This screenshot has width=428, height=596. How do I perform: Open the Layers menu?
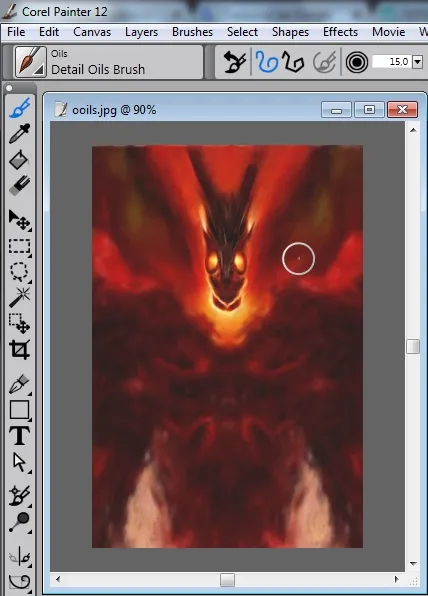pos(141,32)
